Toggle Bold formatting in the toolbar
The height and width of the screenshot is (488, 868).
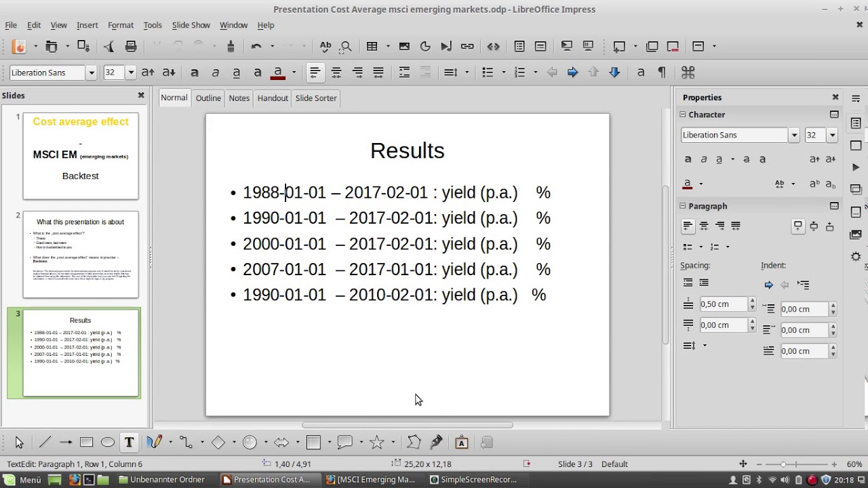point(195,73)
